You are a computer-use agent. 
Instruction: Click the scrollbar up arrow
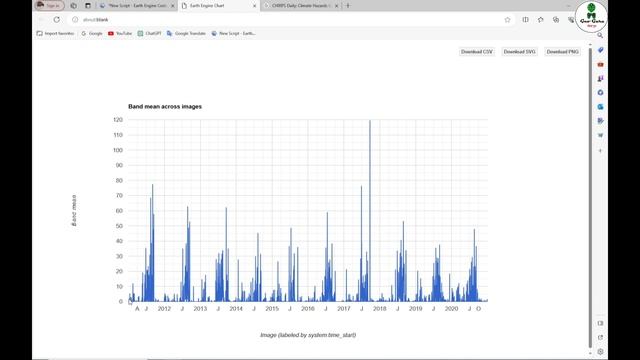point(590,44)
